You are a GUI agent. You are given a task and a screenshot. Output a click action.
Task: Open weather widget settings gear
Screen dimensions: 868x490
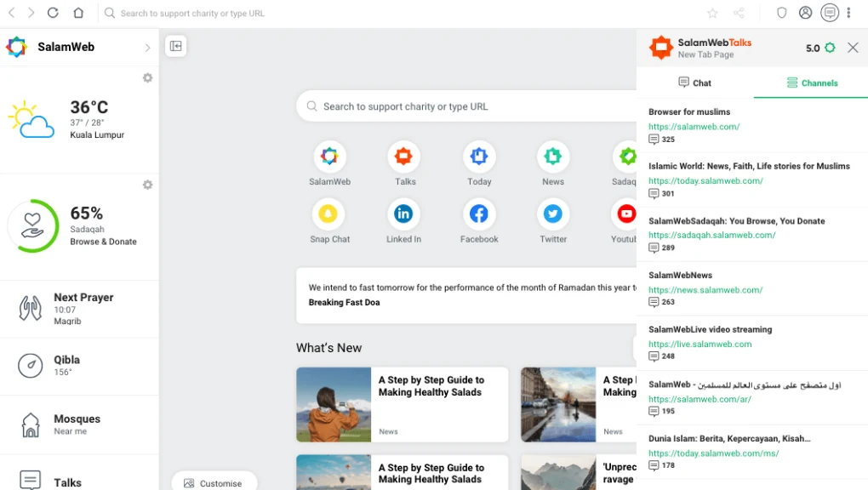(x=146, y=77)
